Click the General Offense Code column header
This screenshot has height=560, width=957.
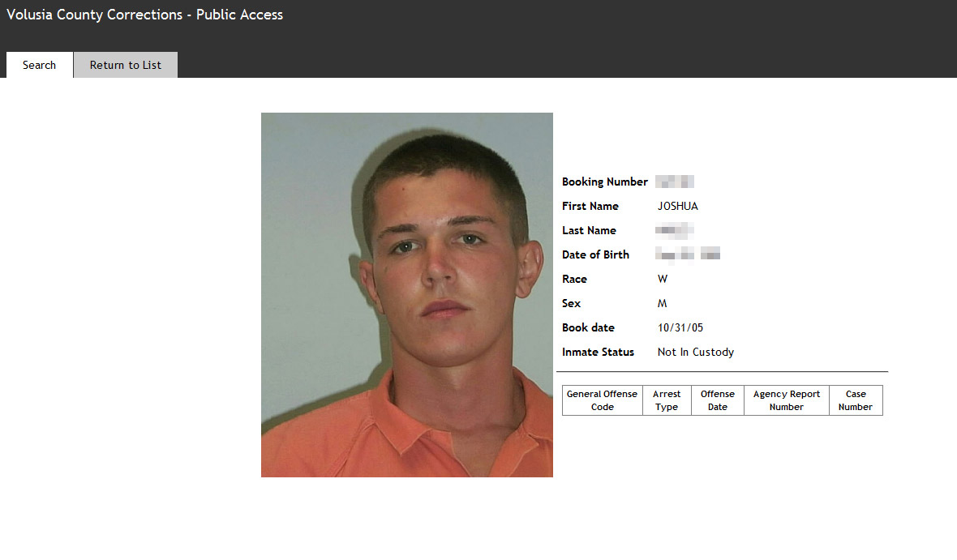click(603, 400)
